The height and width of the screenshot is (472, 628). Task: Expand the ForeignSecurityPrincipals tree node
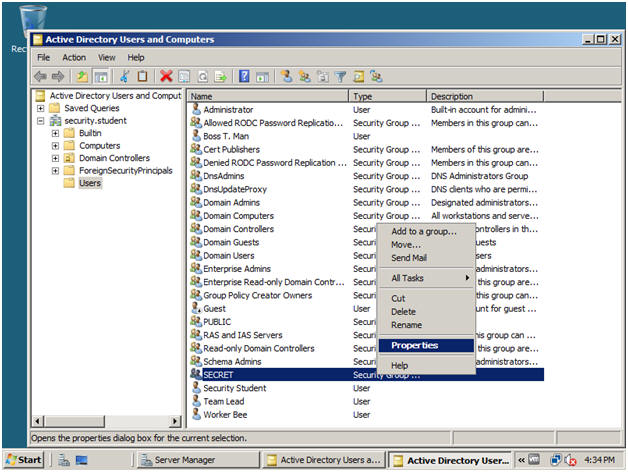click(55, 170)
